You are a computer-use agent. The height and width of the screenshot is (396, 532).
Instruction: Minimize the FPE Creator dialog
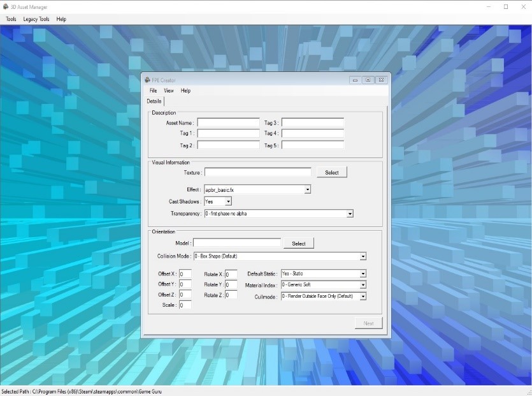tap(356, 80)
